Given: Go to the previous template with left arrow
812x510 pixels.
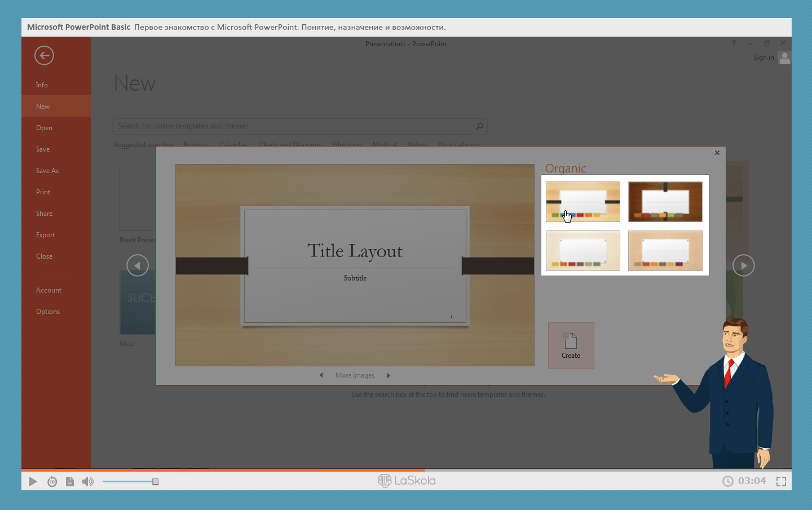Looking at the screenshot, I should [138, 265].
